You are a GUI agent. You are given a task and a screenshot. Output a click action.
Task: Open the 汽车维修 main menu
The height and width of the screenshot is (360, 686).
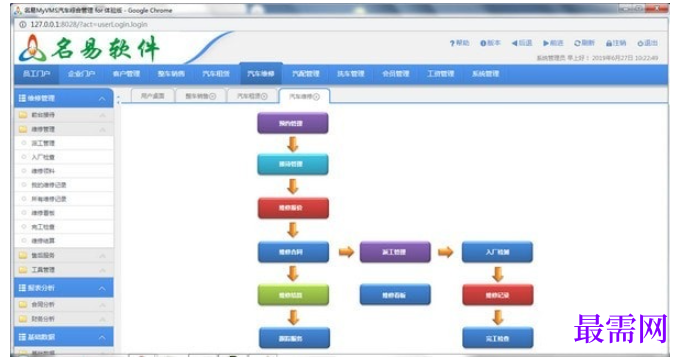[x=261, y=74]
